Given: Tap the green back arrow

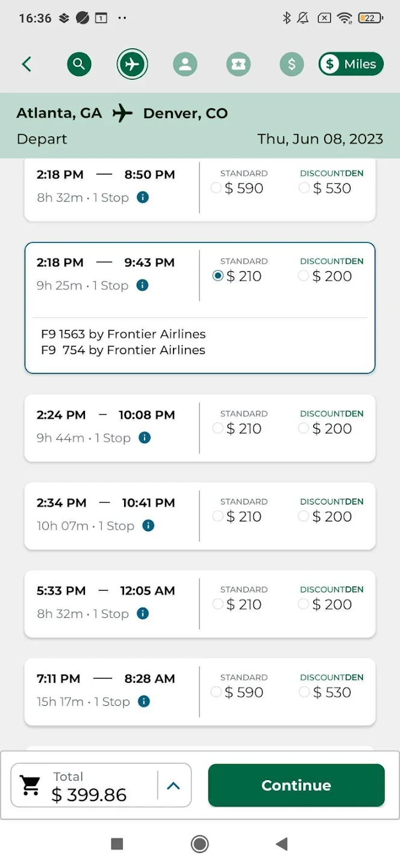Looking at the screenshot, I should pos(27,64).
